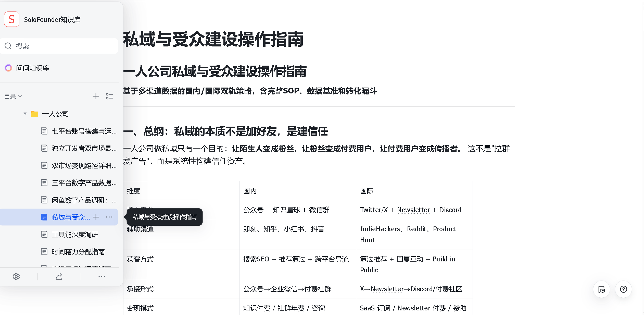Click document icon of 独立开发者双市场
This screenshot has height=315, width=644.
click(x=44, y=148)
